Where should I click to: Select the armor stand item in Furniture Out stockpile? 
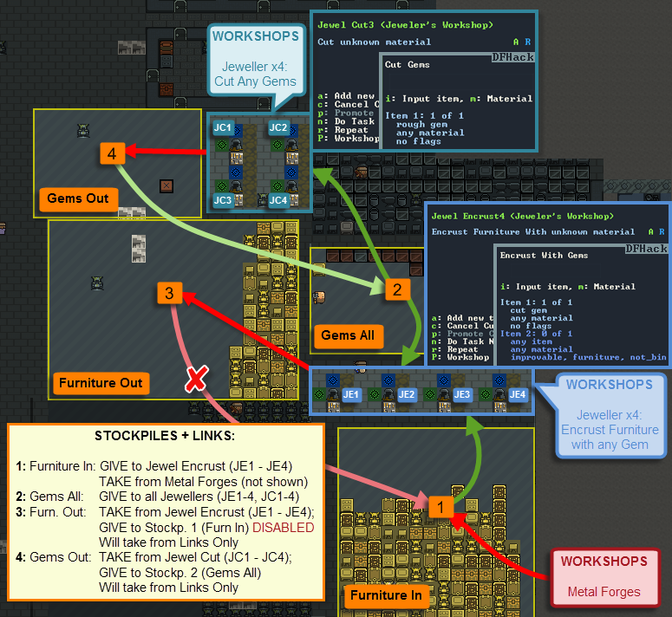(x=98, y=283)
